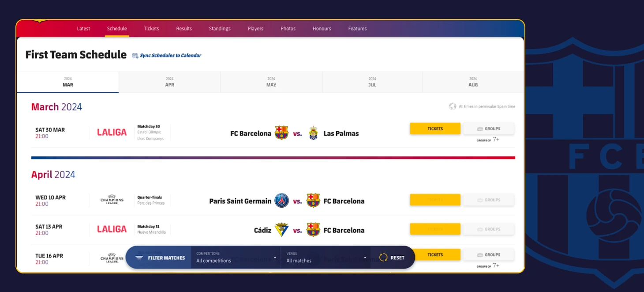Screen dimensions: 644x292
Task: Open Sync Schedules to Calendar link
Action: (x=170, y=56)
